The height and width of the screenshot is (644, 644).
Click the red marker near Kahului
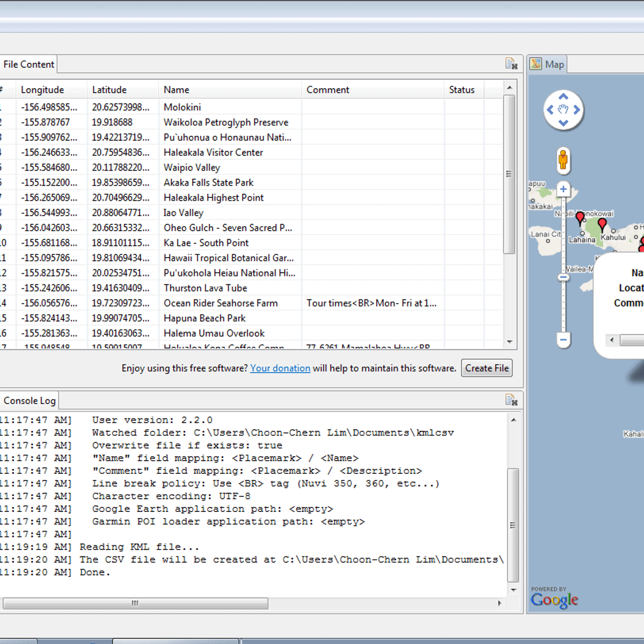pyautogui.click(x=602, y=224)
